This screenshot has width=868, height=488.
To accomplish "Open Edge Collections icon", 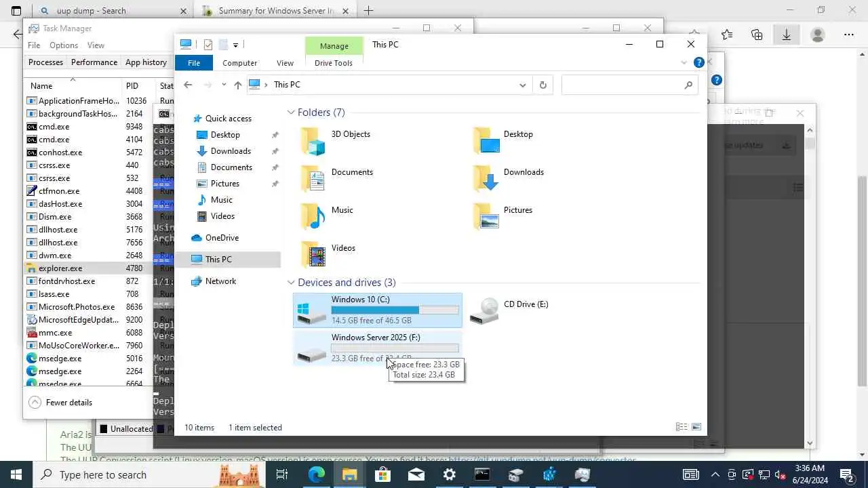I will 757,35.
